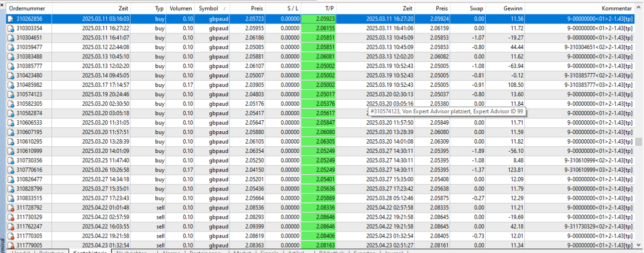Sort by the S / L column header
The image size is (644, 253).
point(284,8)
